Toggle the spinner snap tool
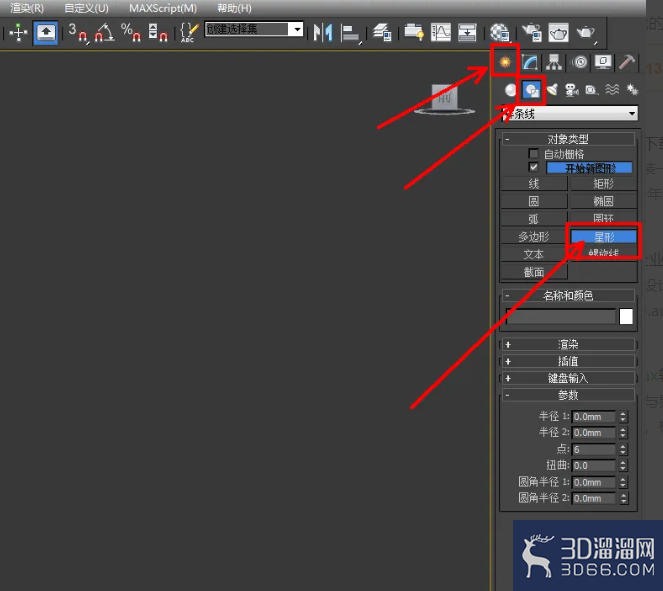Image resolution: width=663 pixels, height=591 pixels. (x=157, y=32)
